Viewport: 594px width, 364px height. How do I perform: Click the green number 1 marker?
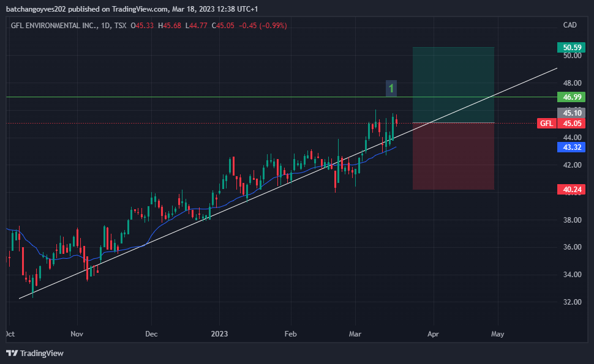[x=391, y=89]
